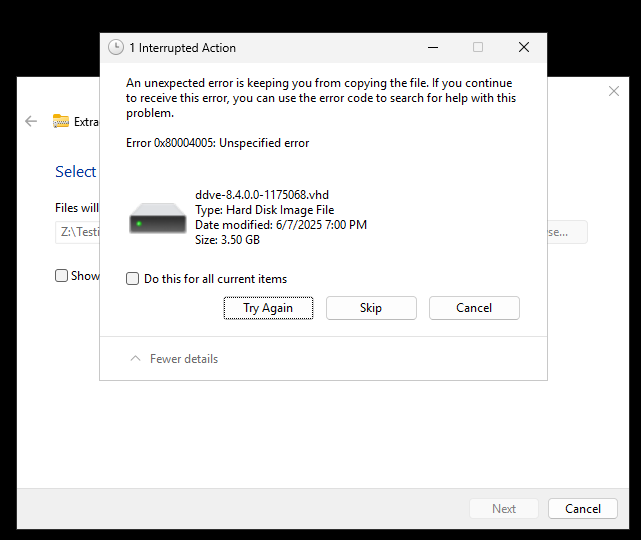Click the partially hidden Browse button

pyautogui.click(x=567, y=232)
